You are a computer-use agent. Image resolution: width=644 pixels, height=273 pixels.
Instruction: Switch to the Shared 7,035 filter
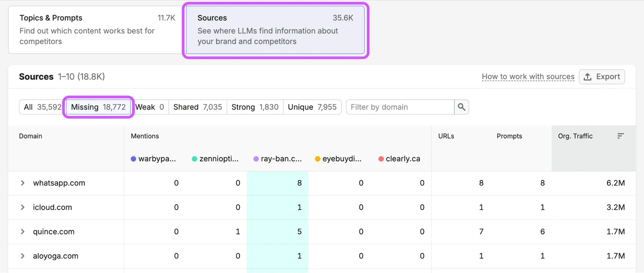point(198,107)
